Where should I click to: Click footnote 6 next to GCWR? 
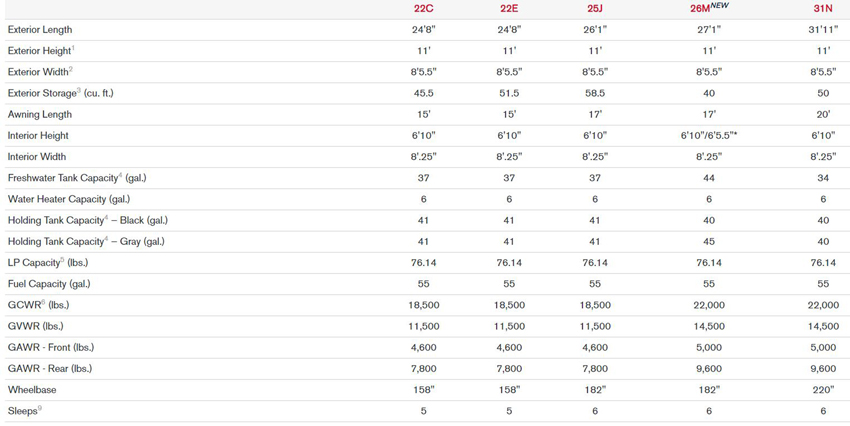click(43, 302)
